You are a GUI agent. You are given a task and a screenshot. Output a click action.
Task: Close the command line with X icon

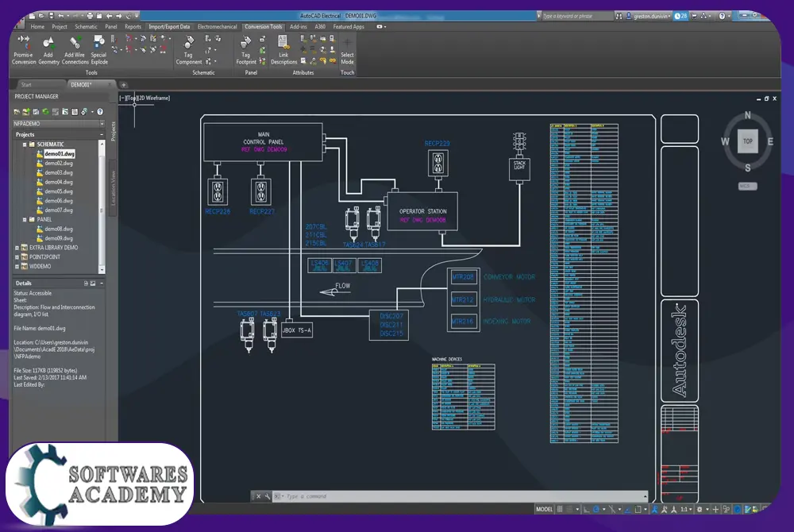pyautogui.click(x=258, y=496)
